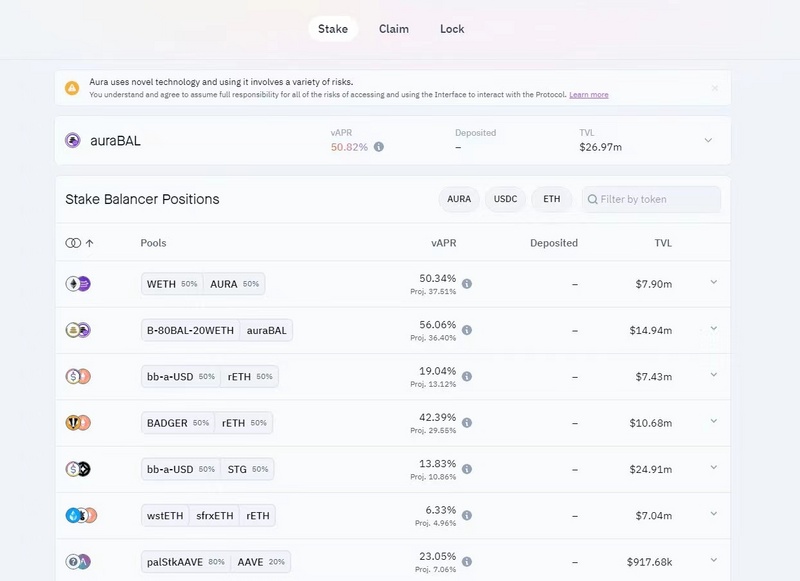Click info icon next to 42.39% vAPR

(x=467, y=423)
